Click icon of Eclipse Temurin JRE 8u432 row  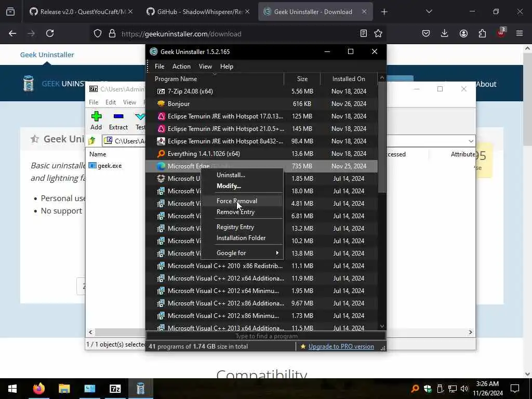pos(161,141)
